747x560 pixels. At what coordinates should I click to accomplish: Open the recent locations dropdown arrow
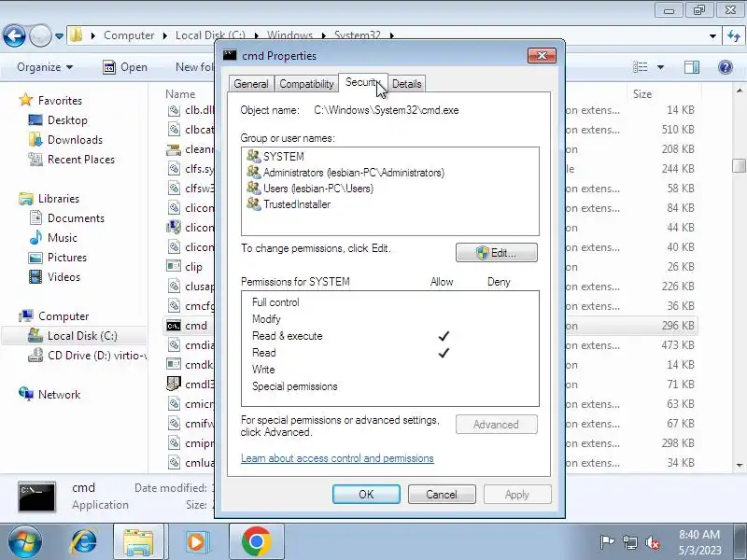coord(59,36)
